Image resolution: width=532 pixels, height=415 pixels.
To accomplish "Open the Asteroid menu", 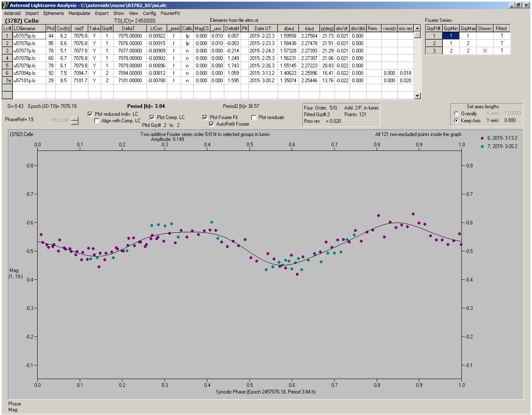I will click(12, 13).
